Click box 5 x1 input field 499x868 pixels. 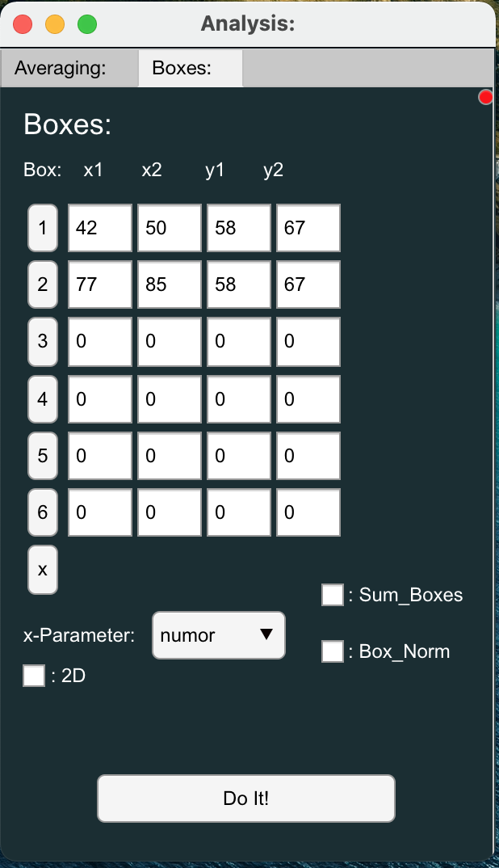pyautogui.click(x=100, y=456)
